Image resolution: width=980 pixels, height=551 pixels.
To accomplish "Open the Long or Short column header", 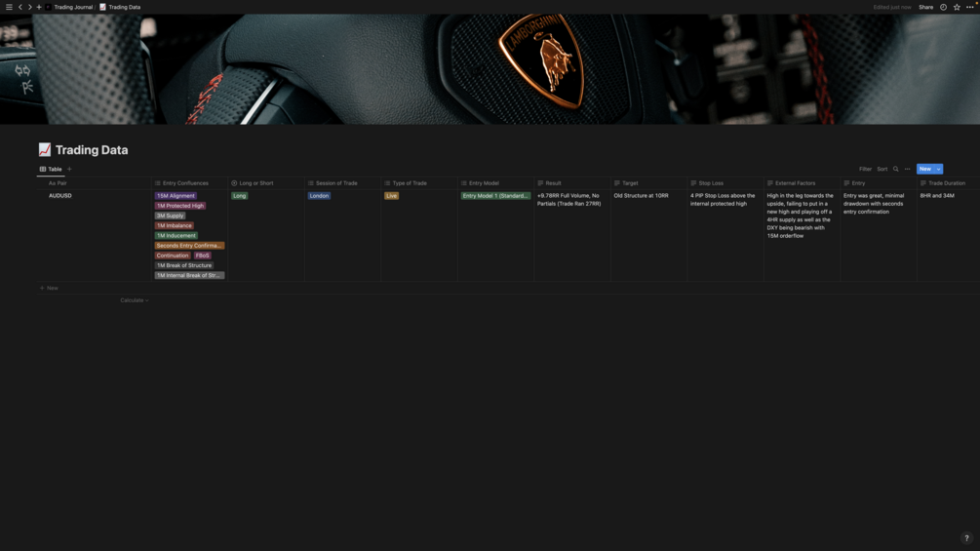I will click(265, 183).
